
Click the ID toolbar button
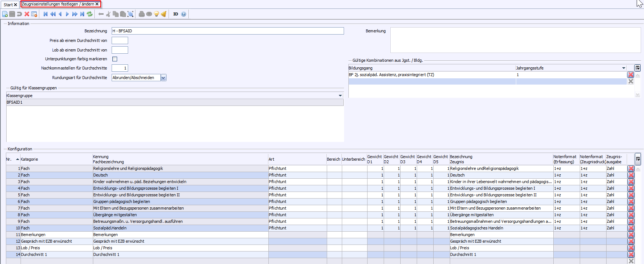click(176, 14)
